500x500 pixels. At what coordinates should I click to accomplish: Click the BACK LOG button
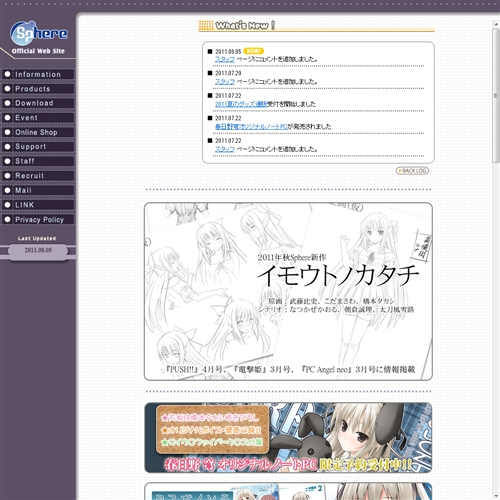click(x=412, y=171)
